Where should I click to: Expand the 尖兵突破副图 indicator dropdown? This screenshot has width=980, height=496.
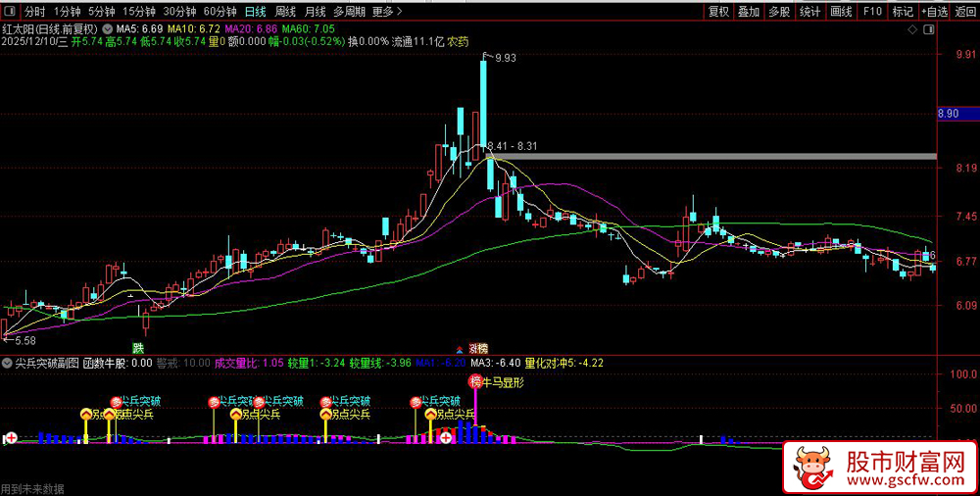(8, 362)
